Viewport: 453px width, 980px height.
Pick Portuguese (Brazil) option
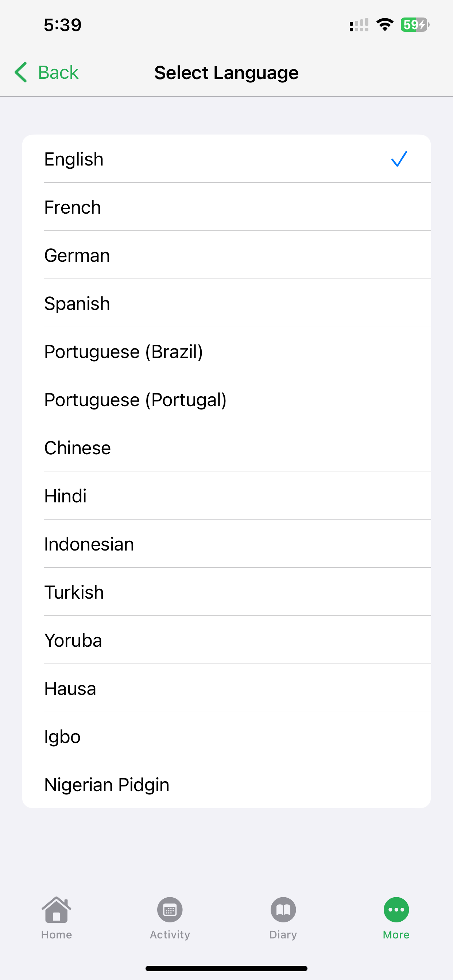[226, 351]
